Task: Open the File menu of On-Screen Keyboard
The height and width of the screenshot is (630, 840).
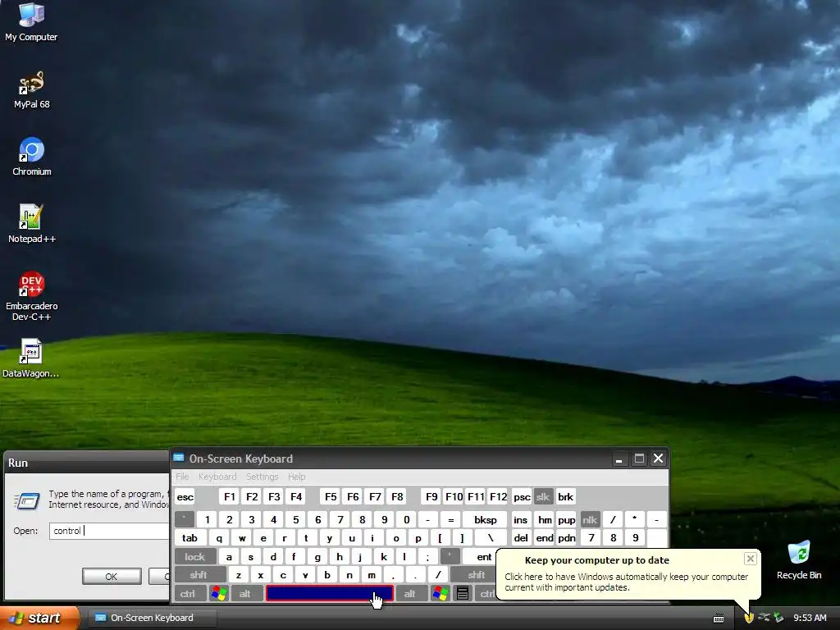Action: pos(182,477)
